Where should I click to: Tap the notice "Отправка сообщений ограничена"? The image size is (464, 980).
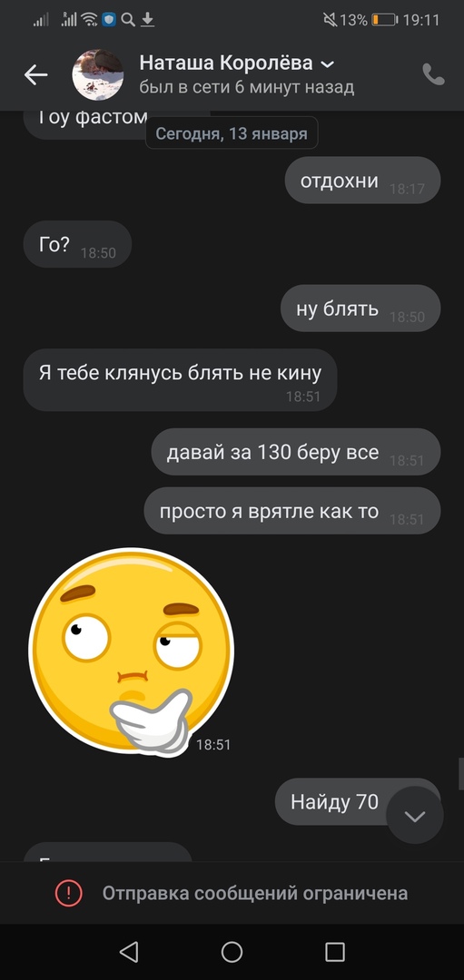(x=255, y=893)
